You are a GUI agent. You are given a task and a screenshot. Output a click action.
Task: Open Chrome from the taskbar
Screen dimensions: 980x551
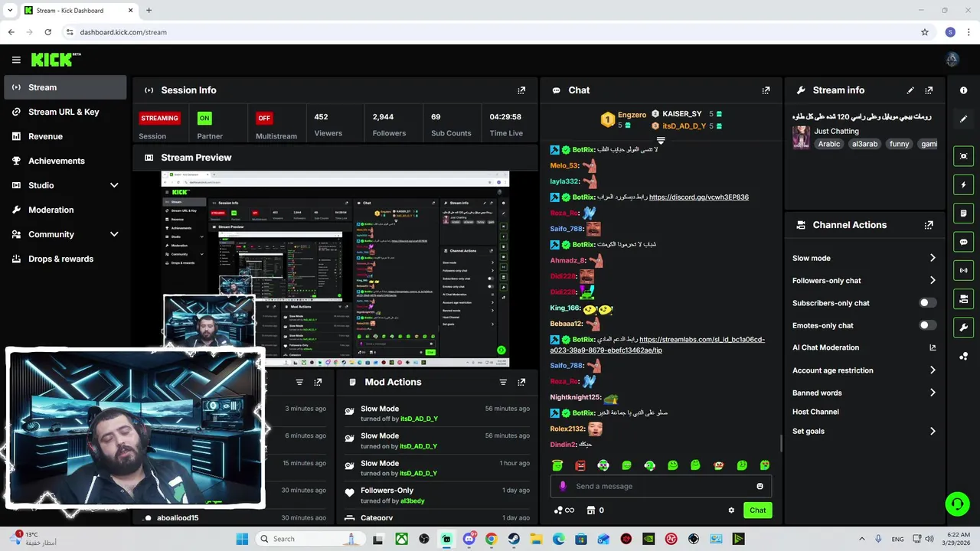coord(492,539)
